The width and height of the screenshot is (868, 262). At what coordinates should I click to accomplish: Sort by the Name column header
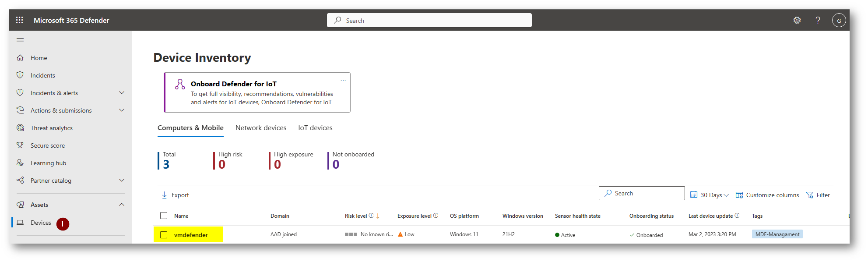pos(181,216)
